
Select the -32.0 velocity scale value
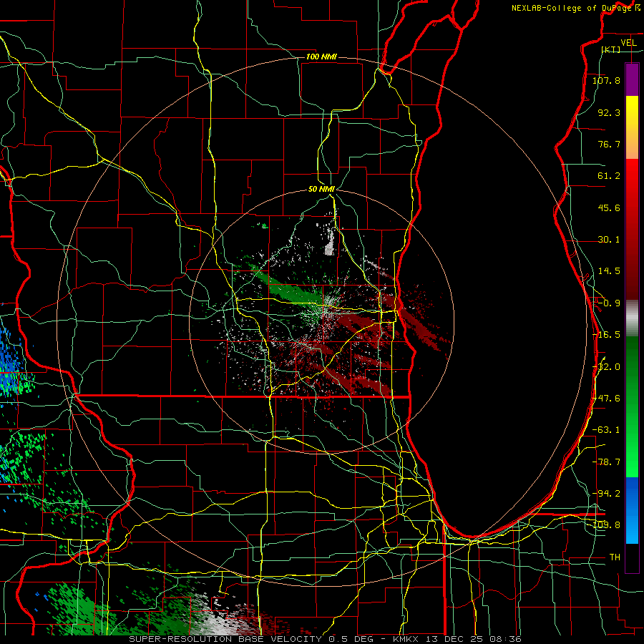click(606, 366)
